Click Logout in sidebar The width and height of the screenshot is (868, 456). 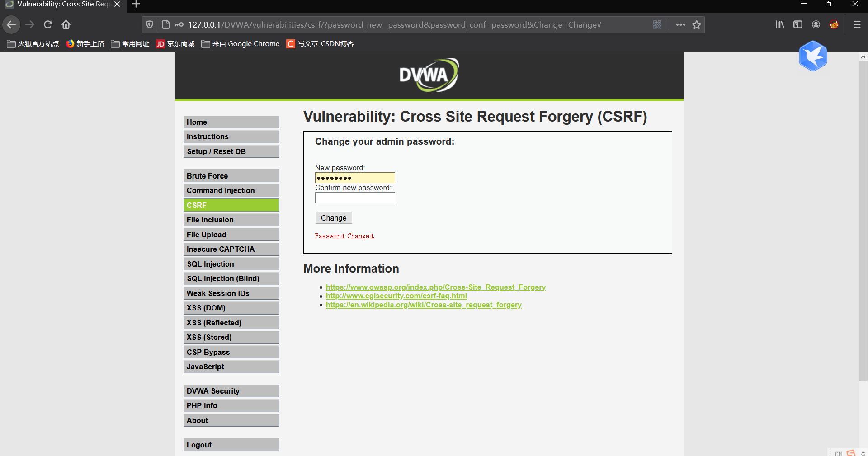(x=231, y=445)
